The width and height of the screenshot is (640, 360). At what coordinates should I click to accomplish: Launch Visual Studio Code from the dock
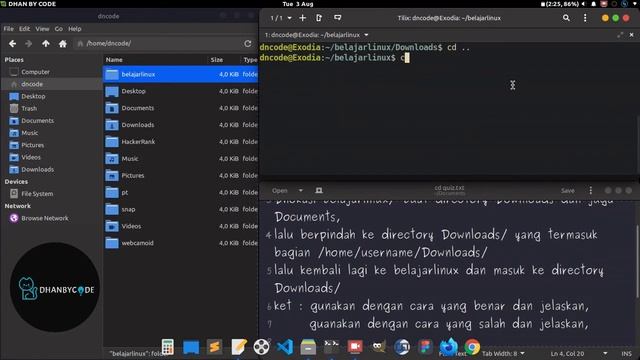point(284,347)
